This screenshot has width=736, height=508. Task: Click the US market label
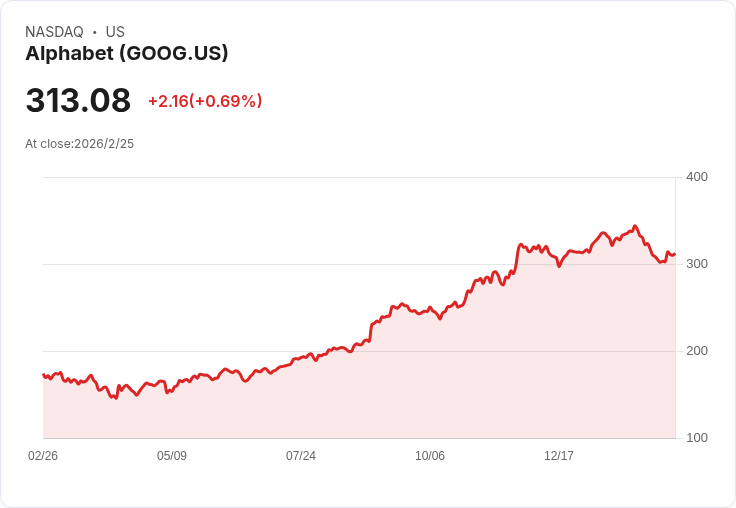[115, 32]
